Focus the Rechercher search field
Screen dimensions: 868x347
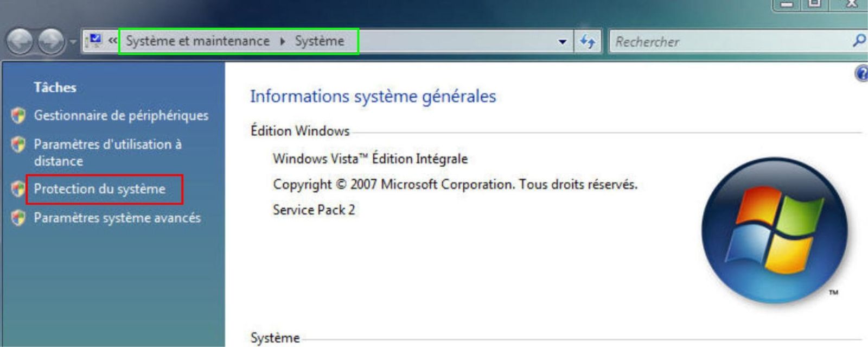click(x=730, y=42)
